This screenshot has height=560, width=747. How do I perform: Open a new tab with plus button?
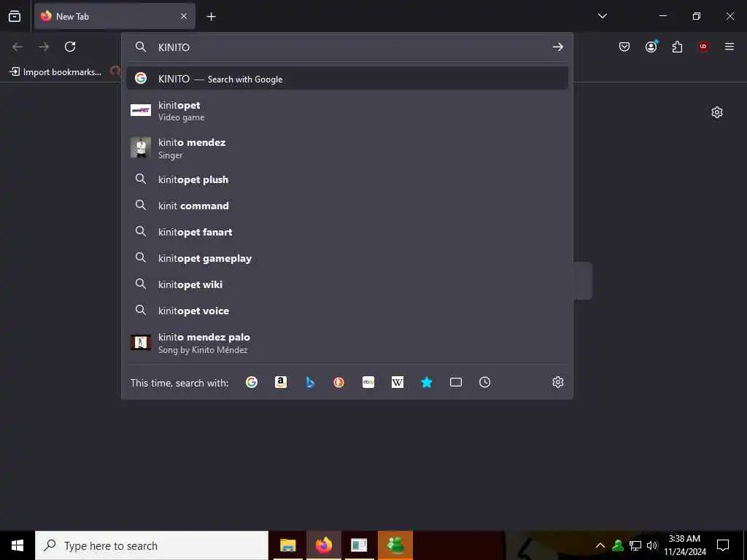tap(211, 17)
